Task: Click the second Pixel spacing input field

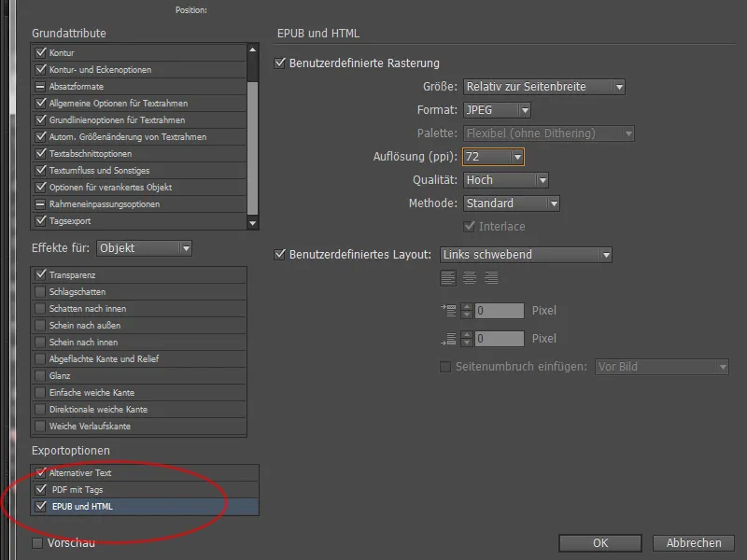Action: click(500, 339)
